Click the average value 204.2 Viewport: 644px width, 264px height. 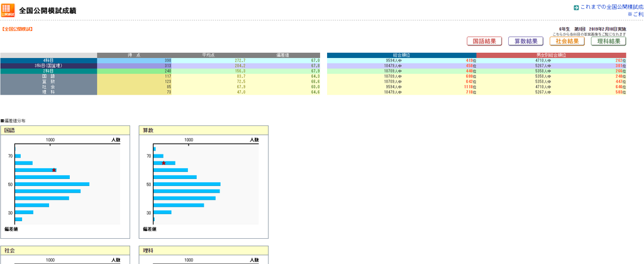click(x=240, y=66)
